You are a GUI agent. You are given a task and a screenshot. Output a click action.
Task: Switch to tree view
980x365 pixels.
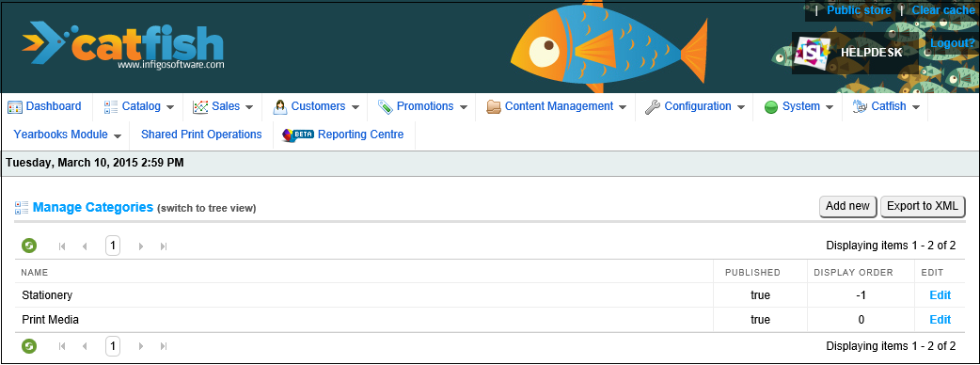pos(206,208)
